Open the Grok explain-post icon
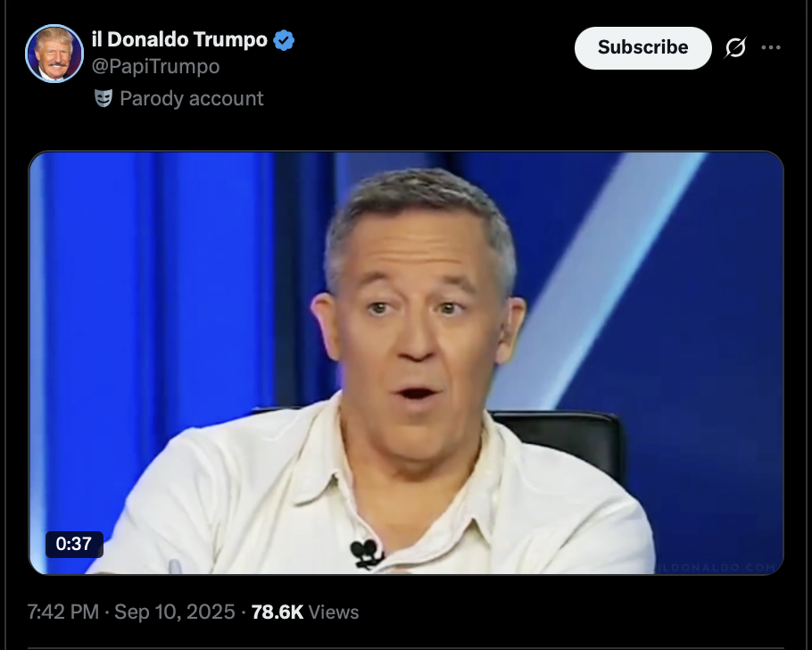The height and width of the screenshot is (650, 812). (x=735, y=47)
